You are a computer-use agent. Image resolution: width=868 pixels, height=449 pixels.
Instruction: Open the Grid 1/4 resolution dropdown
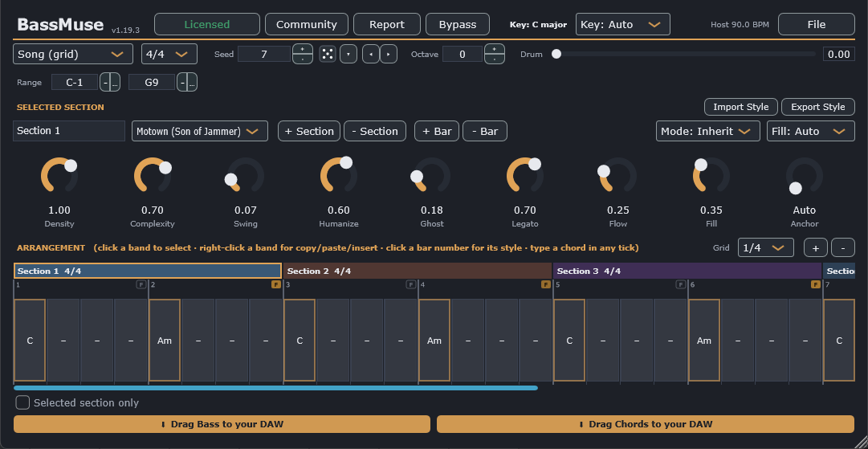pos(765,247)
